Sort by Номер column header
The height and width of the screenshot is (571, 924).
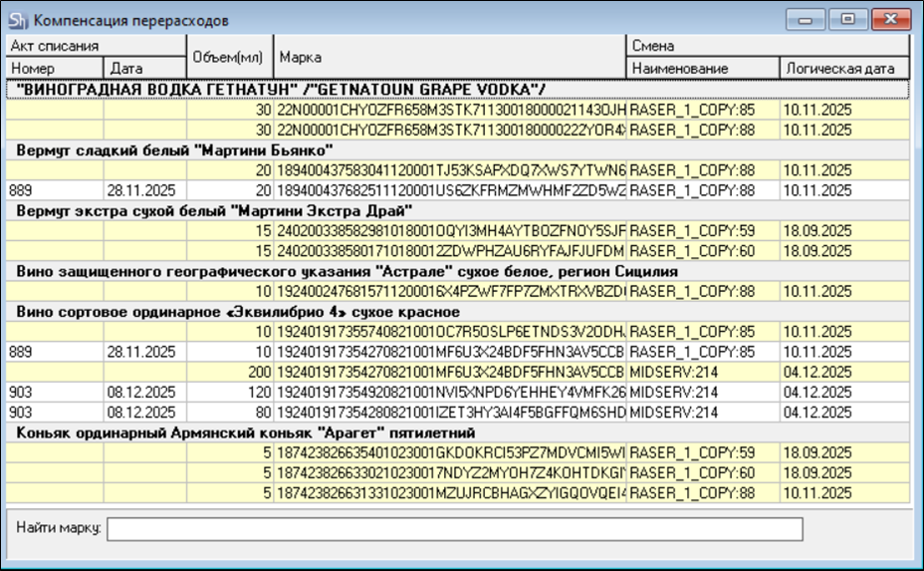(x=55, y=68)
